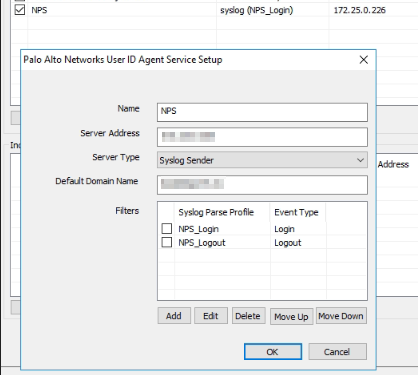Click the Delete filter button

[x=248, y=316]
